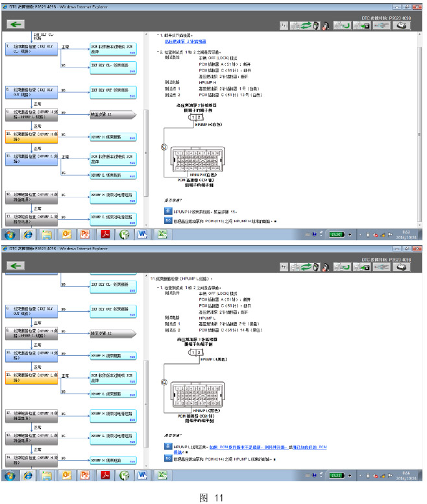Viewport: 427px width, 504px height.
Task: Open Word from lower taskbar
Action: (x=143, y=475)
